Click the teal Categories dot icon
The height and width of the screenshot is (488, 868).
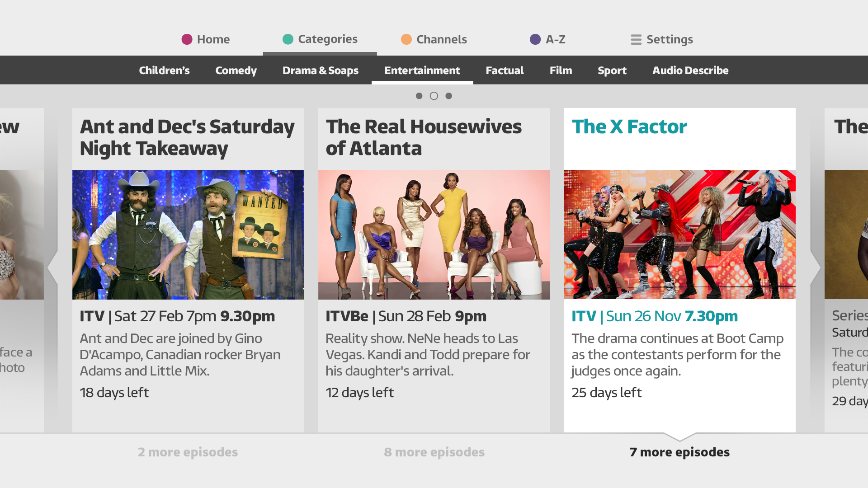pos(288,39)
